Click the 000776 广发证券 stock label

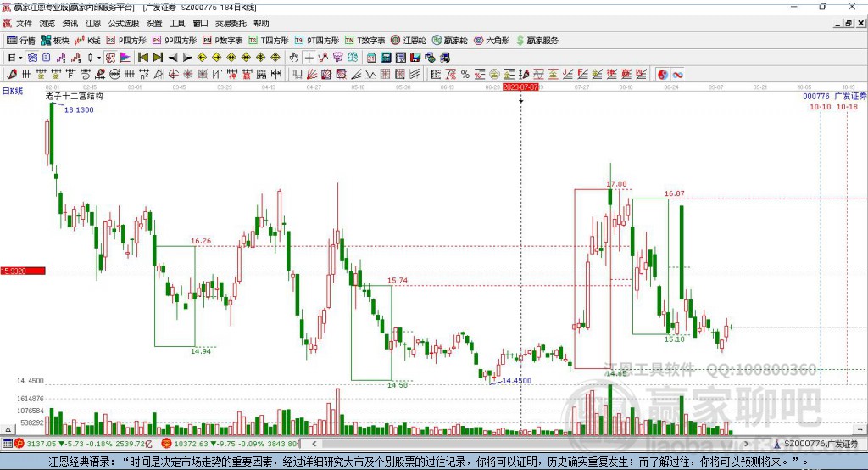coord(835,97)
